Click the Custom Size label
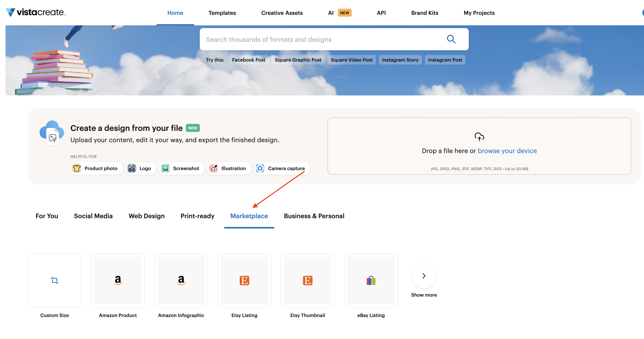This screenshot has width=644, height=339. click(55, 315)
